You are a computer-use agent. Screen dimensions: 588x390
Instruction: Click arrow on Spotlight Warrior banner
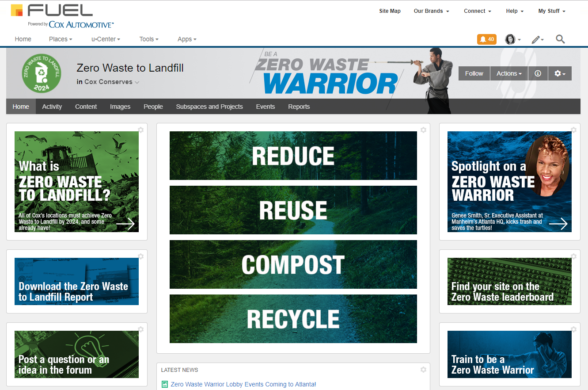(x=558, y=224)
